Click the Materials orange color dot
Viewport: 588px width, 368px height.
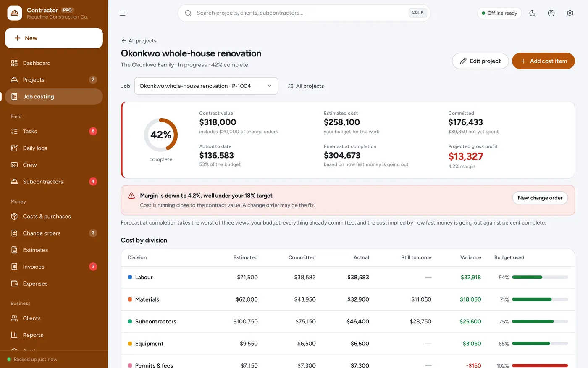pos(130,299)
